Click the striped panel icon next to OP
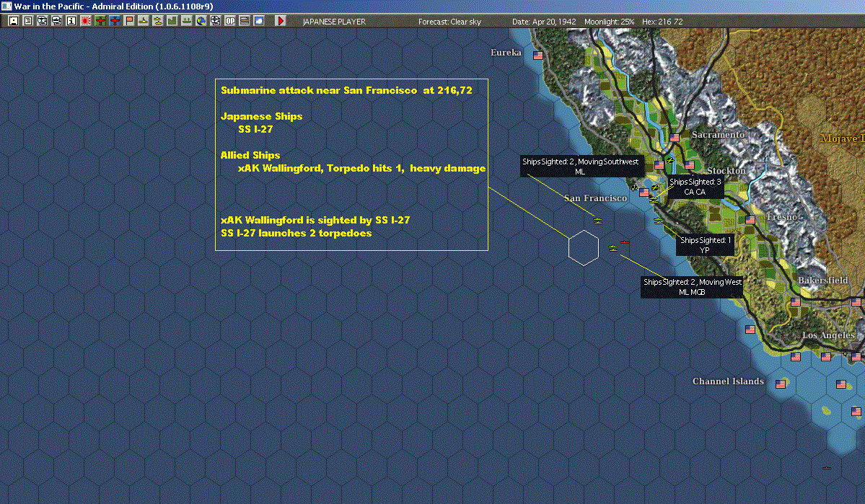The height and width of the screenshot is (504, 865). pos(245,21)
